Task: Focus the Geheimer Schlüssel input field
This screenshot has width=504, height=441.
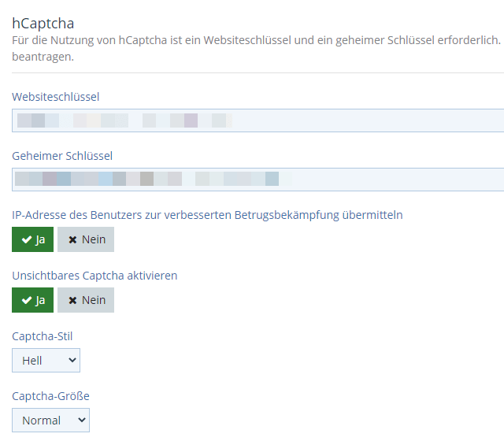Action: click(258, 180)
